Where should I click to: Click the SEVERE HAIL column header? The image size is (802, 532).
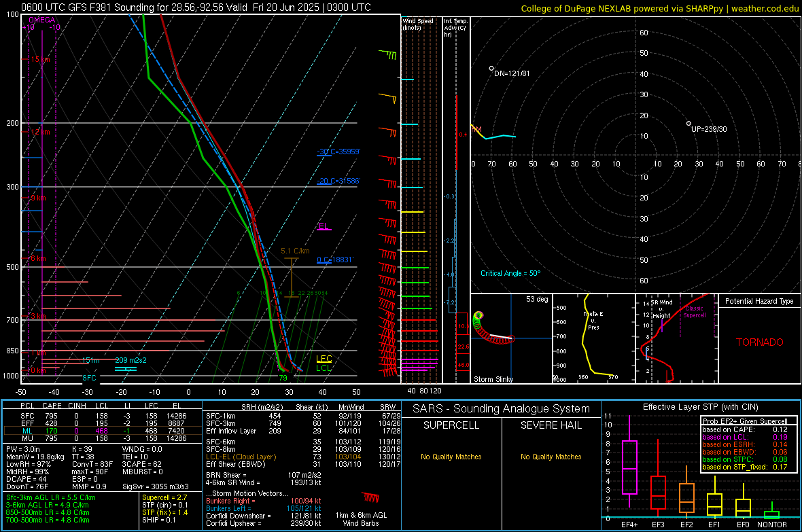pyautogui.click(x=551, y=425)
